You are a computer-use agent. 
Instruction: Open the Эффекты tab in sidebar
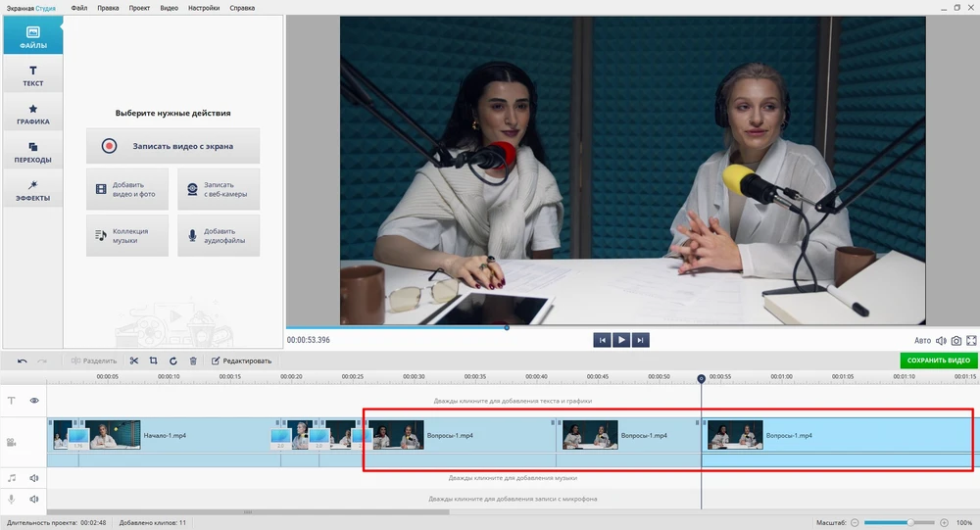pos(32,190)
